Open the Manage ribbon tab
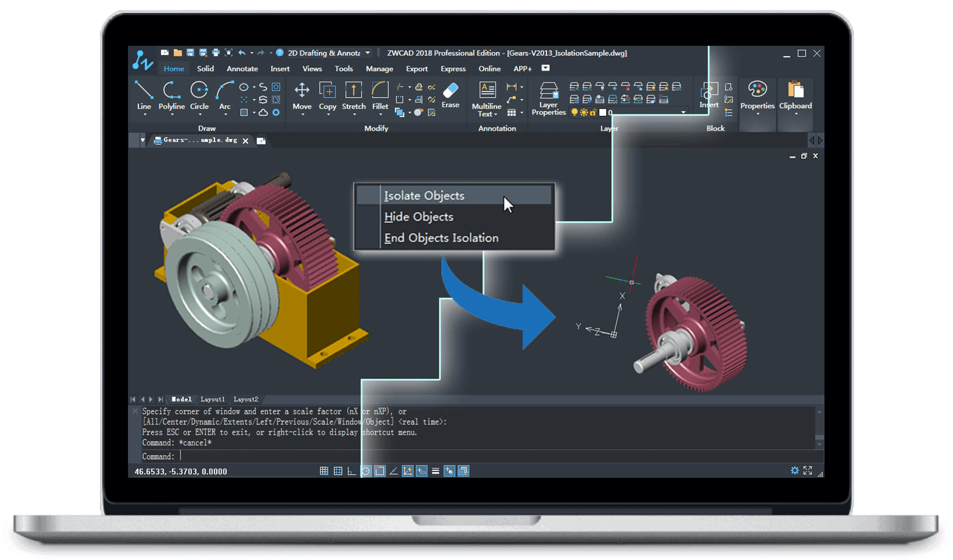 click(379, 68)
